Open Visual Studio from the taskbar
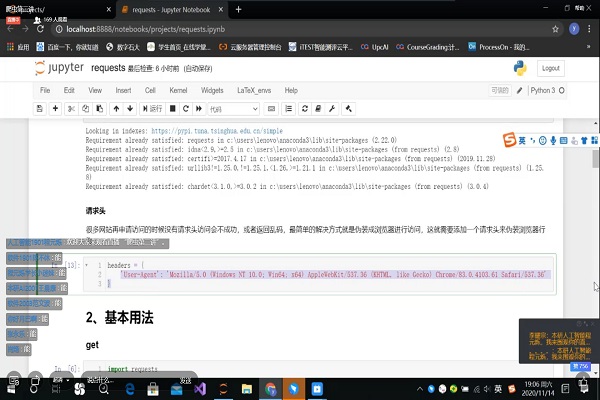 (200, 385)
